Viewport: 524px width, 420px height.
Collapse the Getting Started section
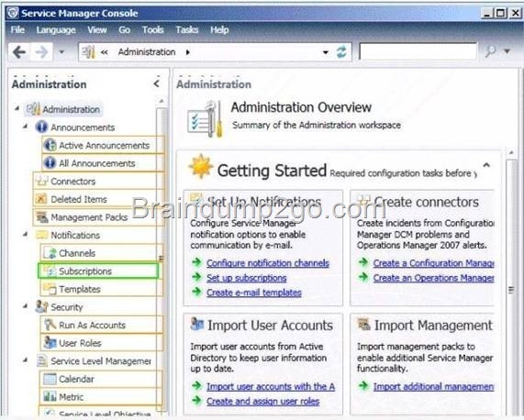pyautogui.click(x=486, y=165)
